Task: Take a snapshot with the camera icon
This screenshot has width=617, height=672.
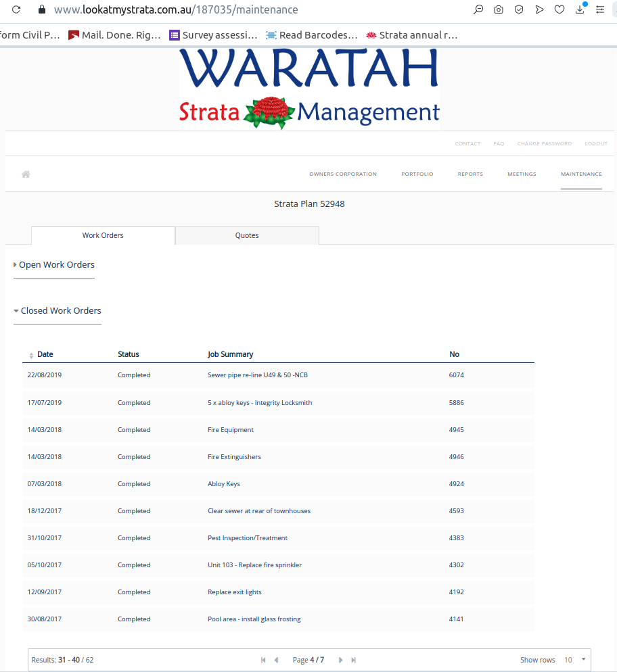Action: click(498, 9)
